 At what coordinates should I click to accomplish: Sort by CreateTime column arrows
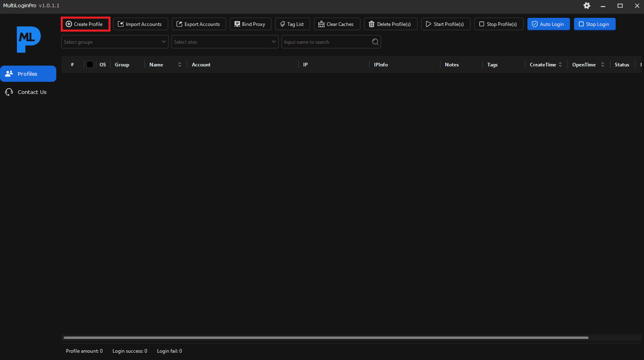click(560, 64)
